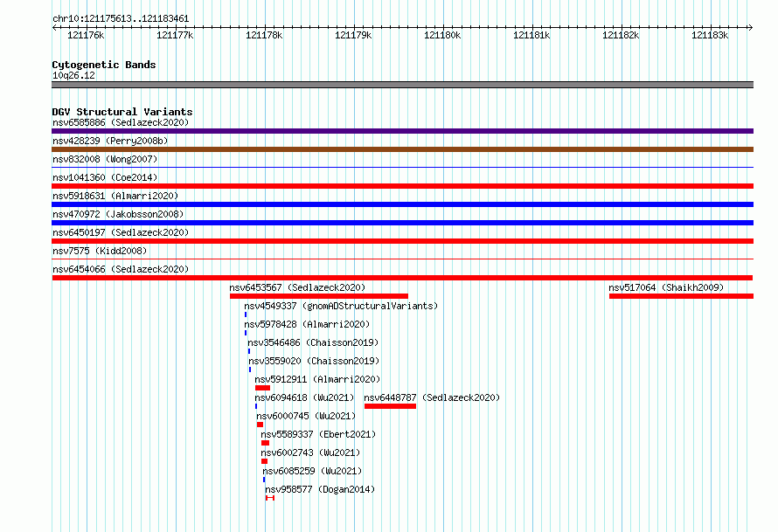Click the nsv3559020 (Chaisson2019) label
The image size is (778, 532).
click(314, 361)
